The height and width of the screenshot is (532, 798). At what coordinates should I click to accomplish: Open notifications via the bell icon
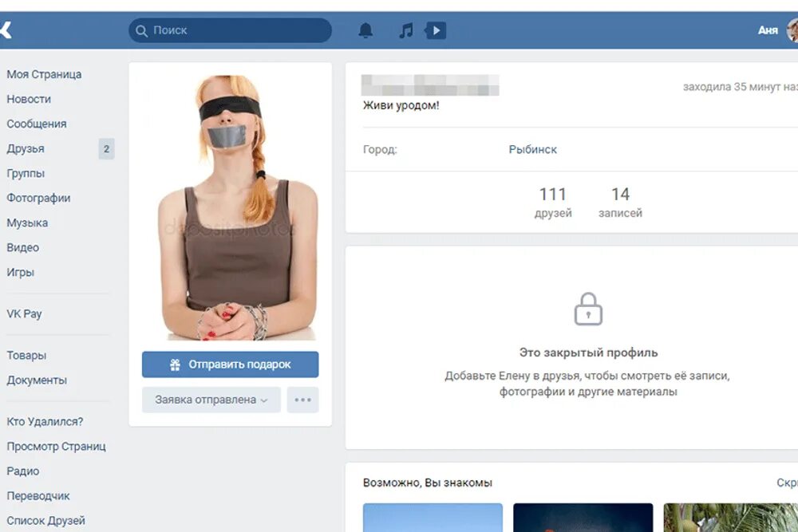(x=365, y=30)
